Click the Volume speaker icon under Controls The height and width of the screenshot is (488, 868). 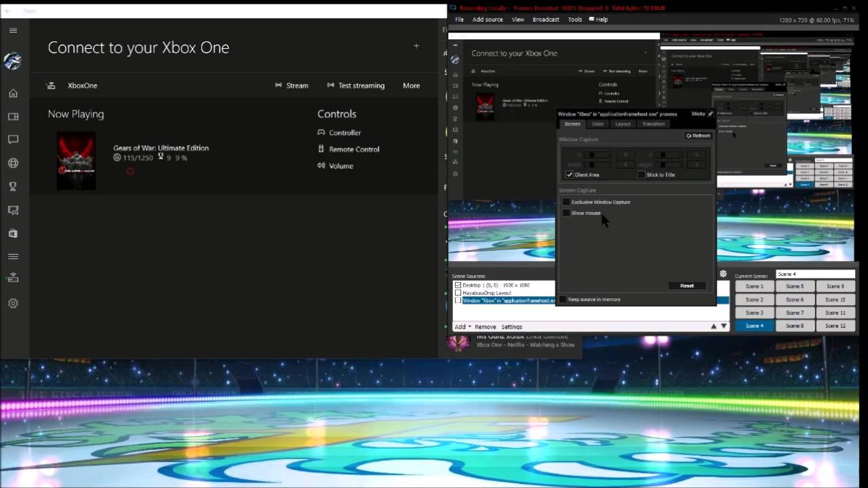[321, 165]
